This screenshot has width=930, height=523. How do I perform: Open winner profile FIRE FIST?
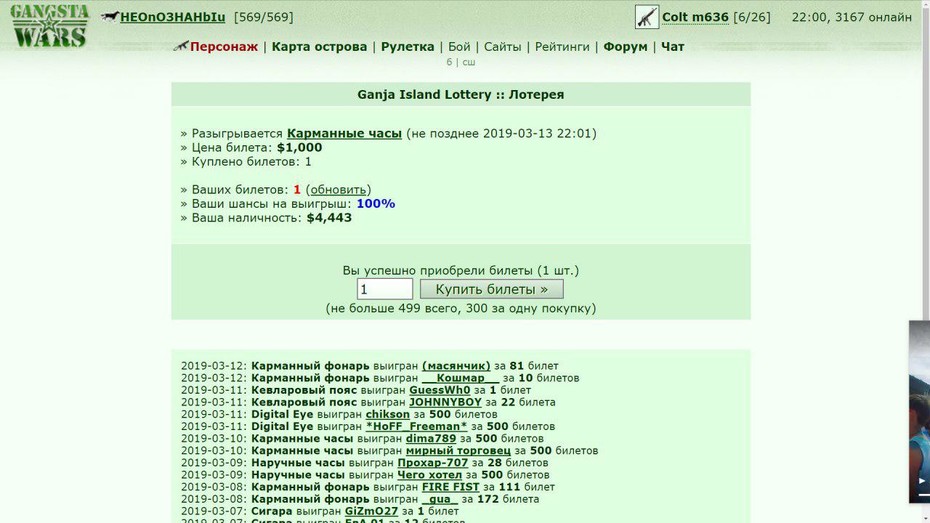[451, 487]
